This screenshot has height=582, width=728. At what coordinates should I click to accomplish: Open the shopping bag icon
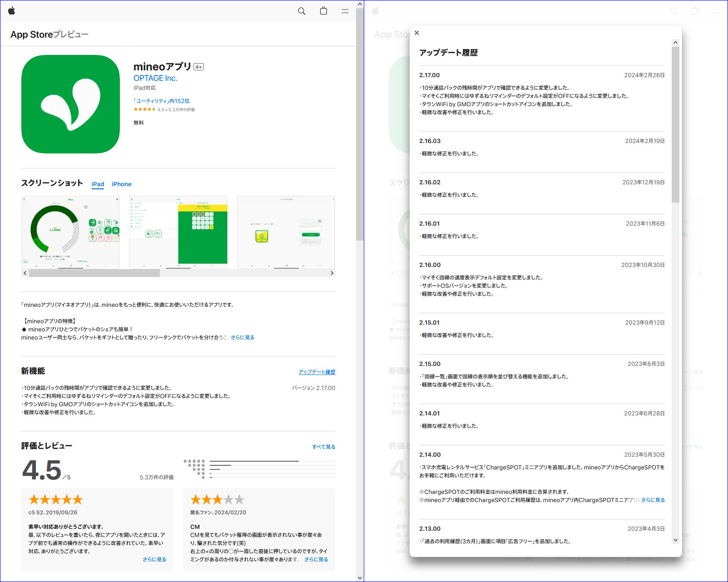coord(323,11)
